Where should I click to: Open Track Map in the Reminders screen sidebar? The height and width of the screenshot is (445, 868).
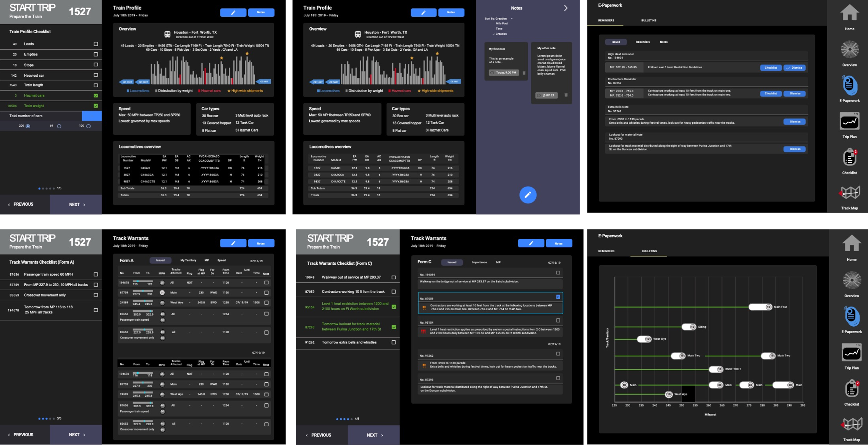(849, 193)
